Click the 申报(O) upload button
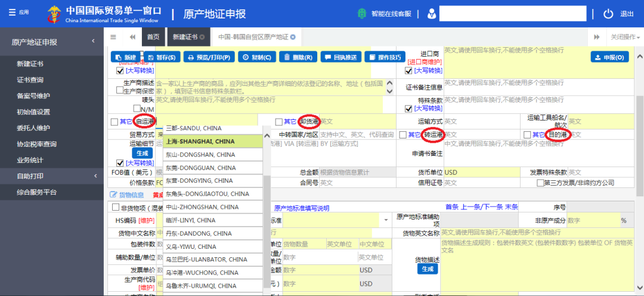 (609, 57)
